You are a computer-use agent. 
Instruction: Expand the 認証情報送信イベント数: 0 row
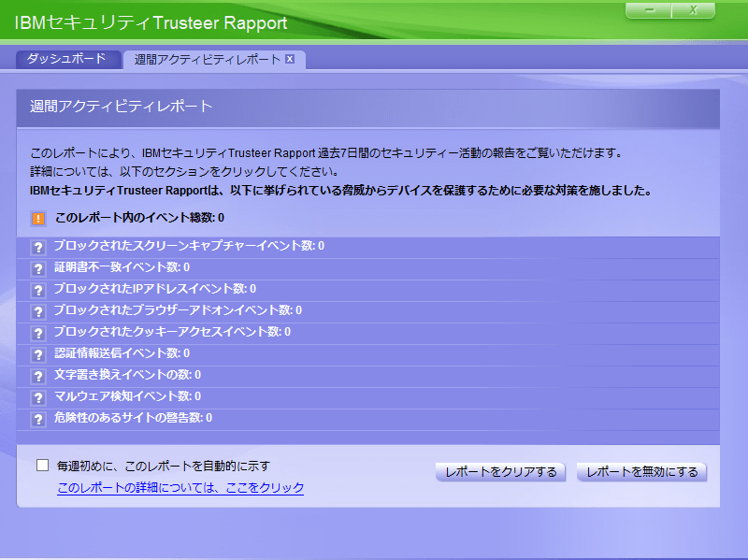click(x=367, y=355)
